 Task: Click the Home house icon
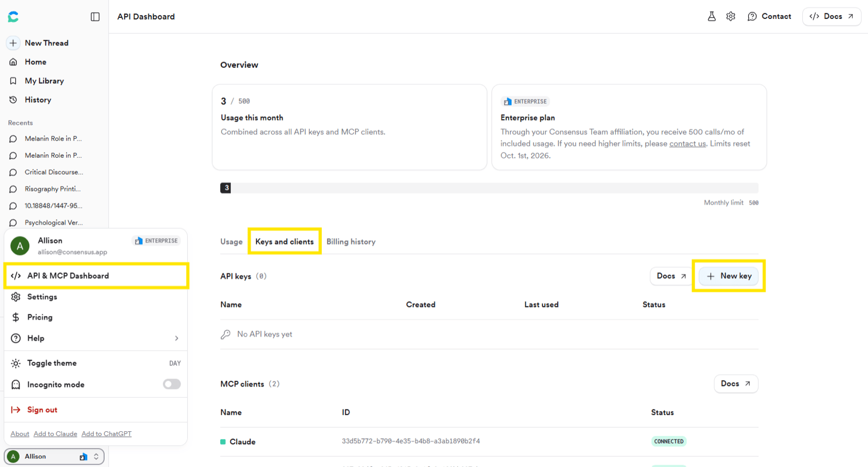point(13,62)
